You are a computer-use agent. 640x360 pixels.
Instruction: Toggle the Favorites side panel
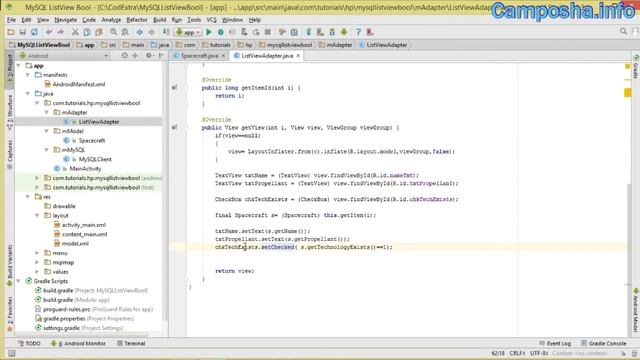tap(10, 314)
